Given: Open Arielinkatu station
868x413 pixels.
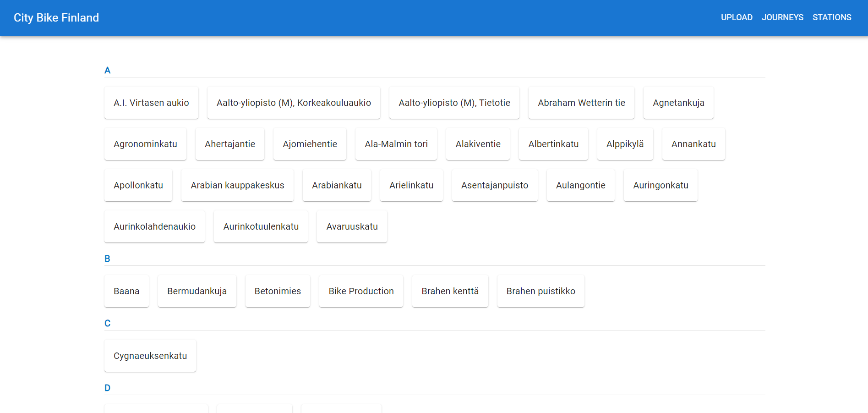Looking at the screenshot, I should 411,185.
